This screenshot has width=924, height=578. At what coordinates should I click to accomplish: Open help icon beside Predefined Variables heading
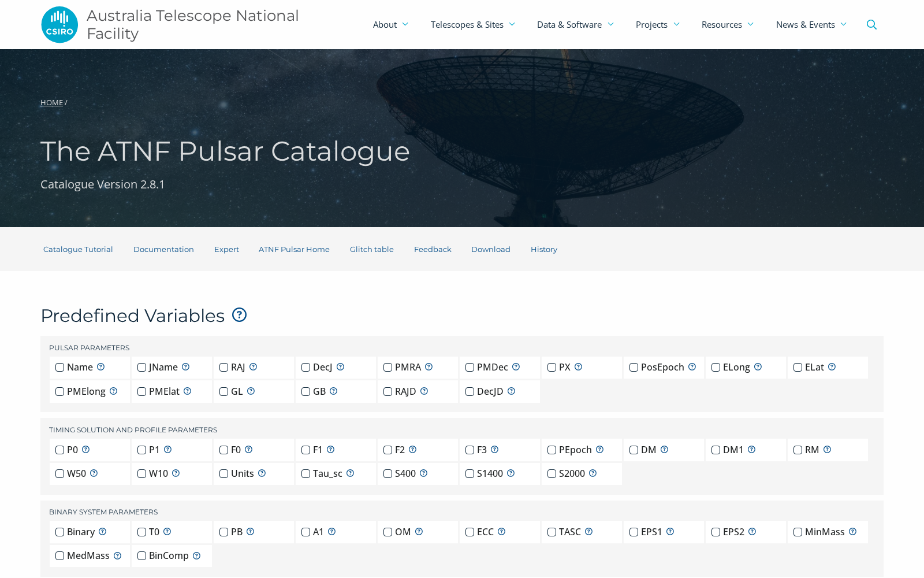[x=239, y=315]
